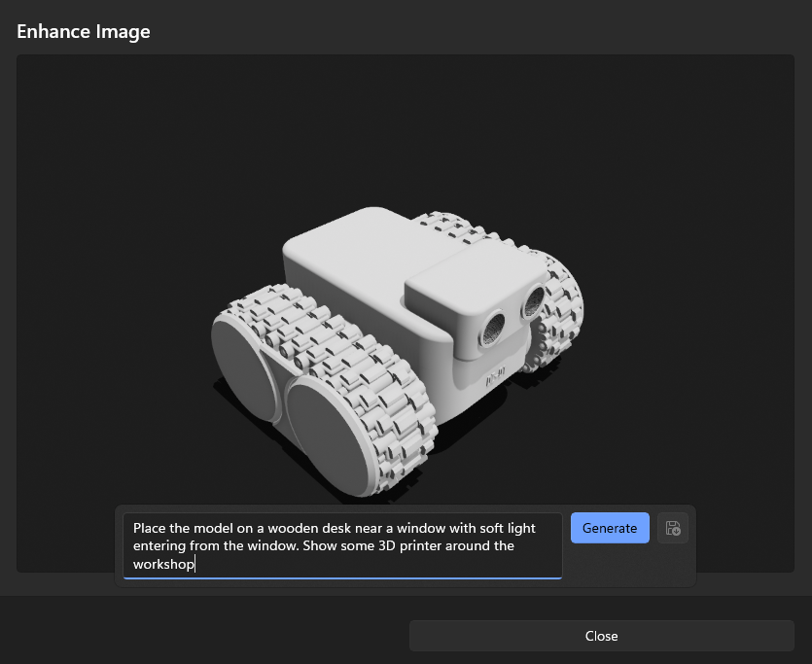Close the Enhance Image dialog

pos(601,636)
